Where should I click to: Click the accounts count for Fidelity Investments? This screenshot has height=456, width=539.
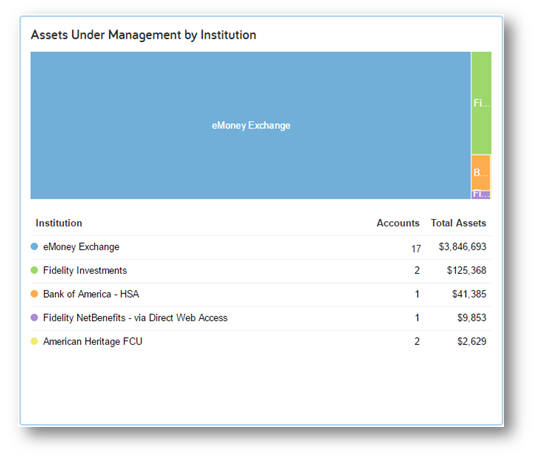click(417, 270)
